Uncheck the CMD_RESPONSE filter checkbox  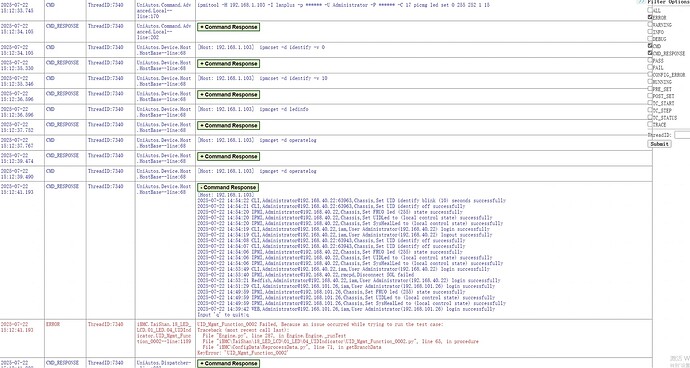[650, 53]
